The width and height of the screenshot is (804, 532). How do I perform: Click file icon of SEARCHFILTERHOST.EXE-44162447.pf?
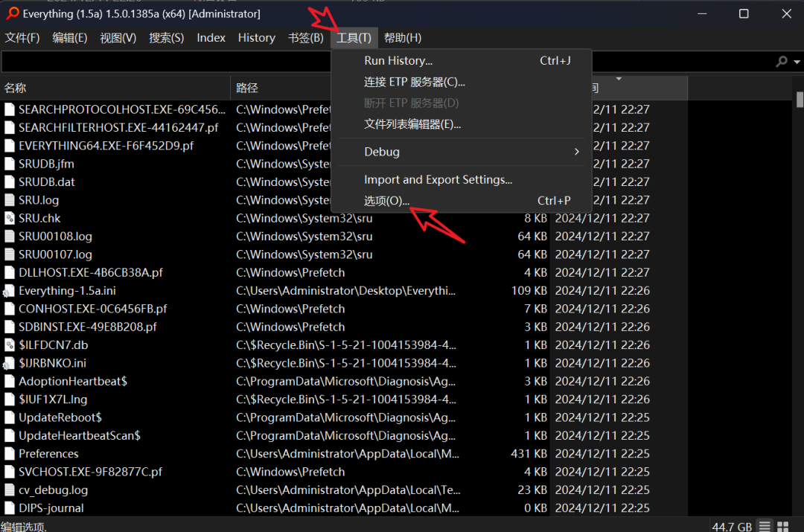(9, 128)
